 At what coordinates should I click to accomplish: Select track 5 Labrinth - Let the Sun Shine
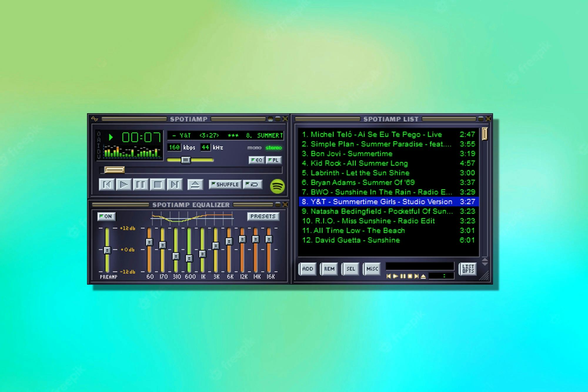(x=389, y=173)
